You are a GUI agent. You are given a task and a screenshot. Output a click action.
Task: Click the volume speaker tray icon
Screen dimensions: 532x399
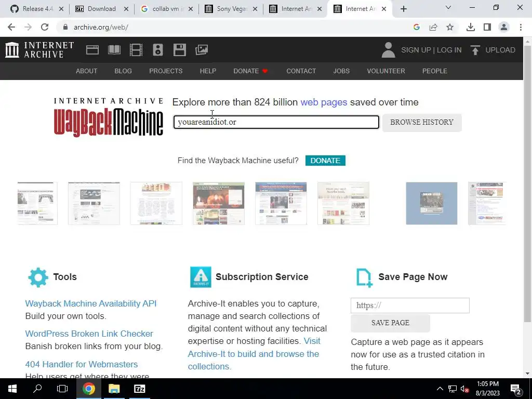pos(464,389)
